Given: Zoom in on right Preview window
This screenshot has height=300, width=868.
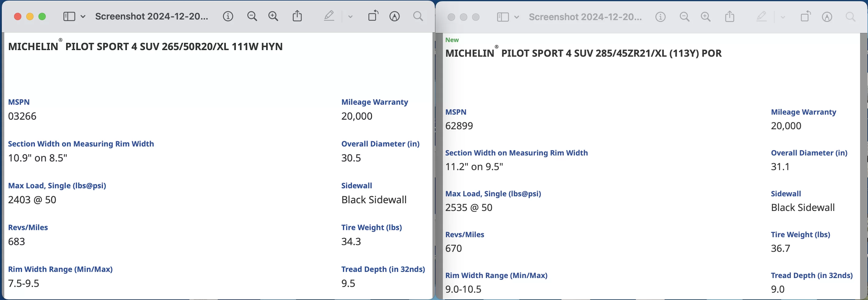Looking at the screenshot, I should [x=705, y=17].
